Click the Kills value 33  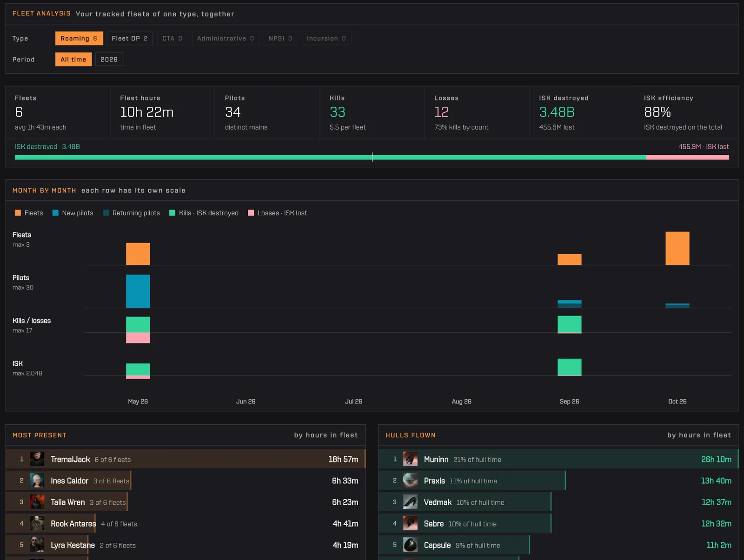point(338,112)
